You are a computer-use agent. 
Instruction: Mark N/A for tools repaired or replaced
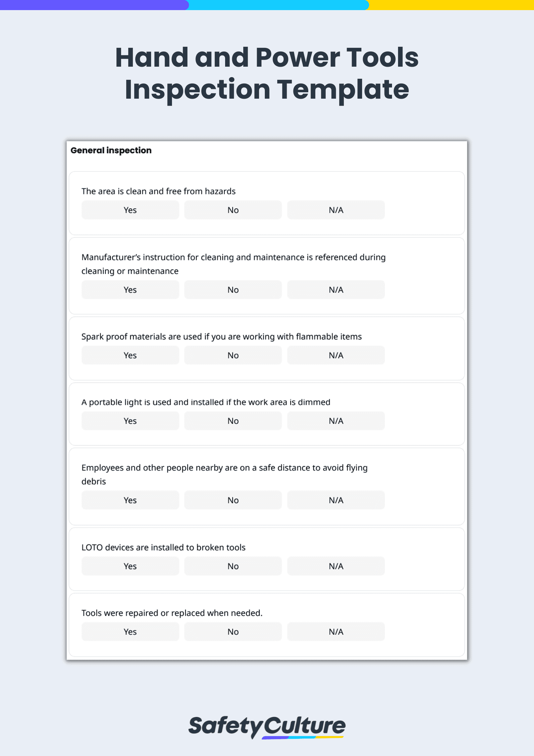336,632
